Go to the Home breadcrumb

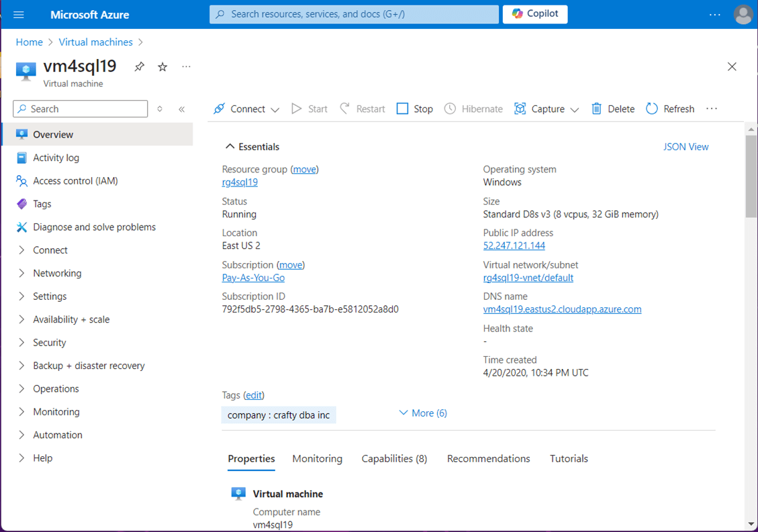pyautogui.click(x=29, y=42)
